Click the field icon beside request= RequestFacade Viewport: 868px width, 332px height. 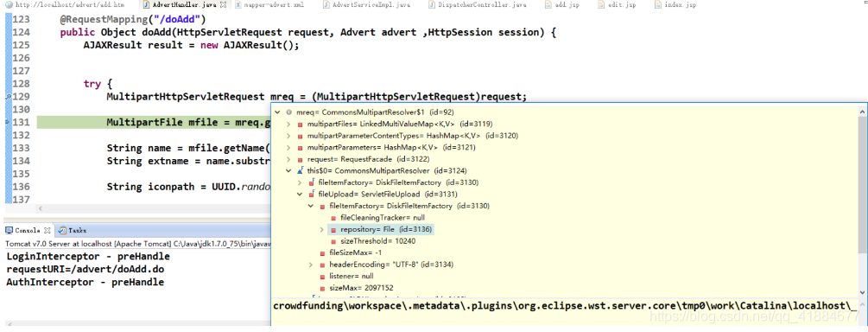[300, 159]
